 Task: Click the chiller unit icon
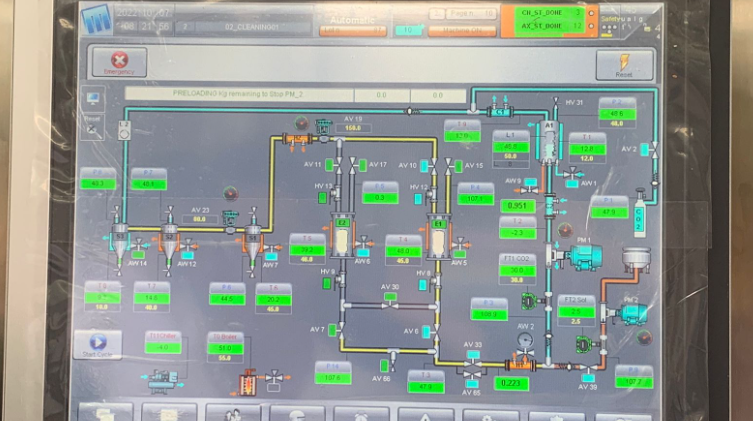tap(163, 382)
